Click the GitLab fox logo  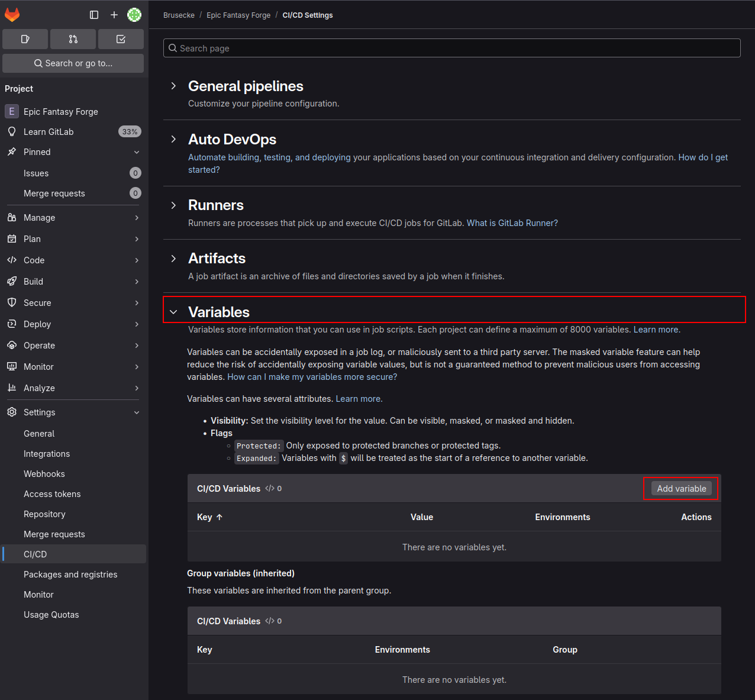12,15
